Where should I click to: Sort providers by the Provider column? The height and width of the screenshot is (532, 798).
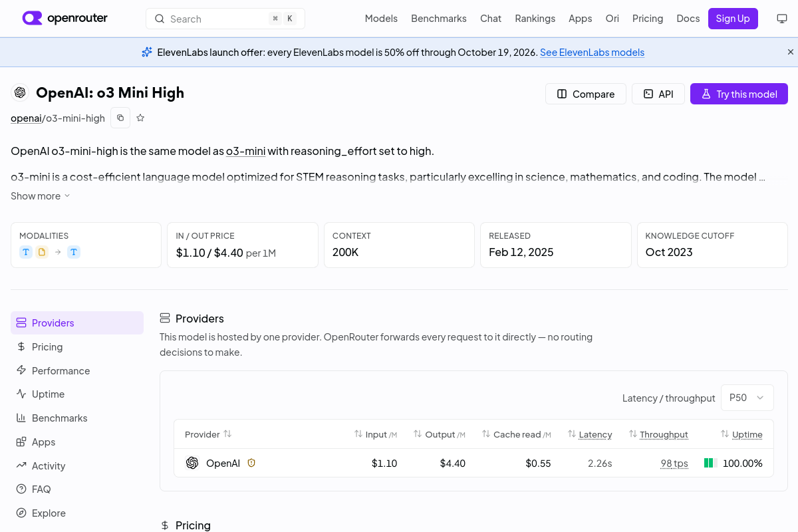point(208,434)
